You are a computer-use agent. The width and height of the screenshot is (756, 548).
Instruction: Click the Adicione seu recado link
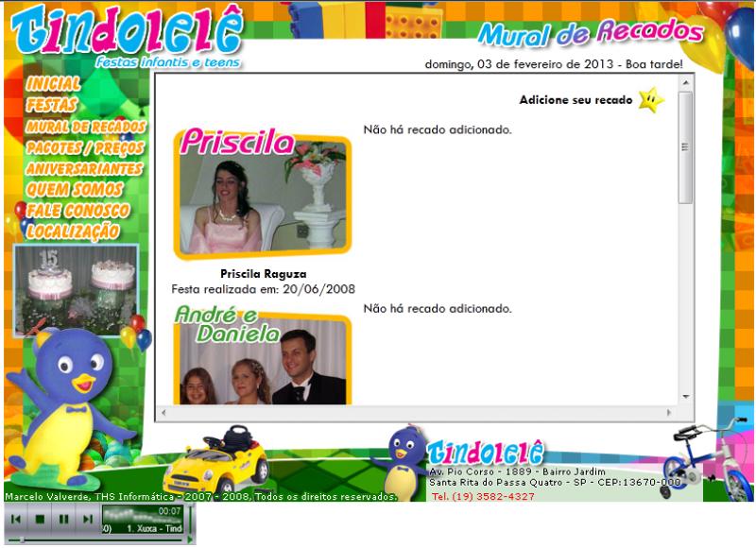pyautogui.click(x=576, y=100)
